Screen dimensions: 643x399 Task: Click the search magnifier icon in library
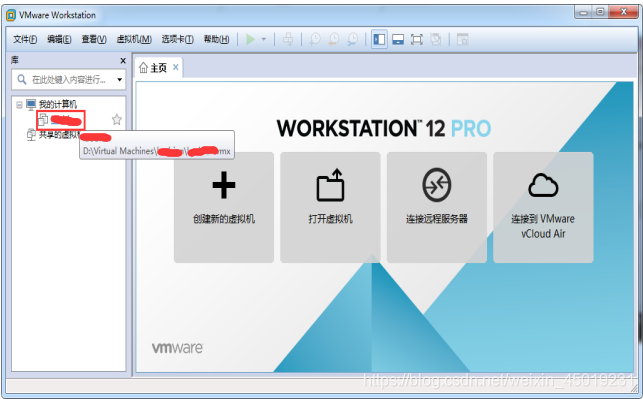tap(21, 80)
